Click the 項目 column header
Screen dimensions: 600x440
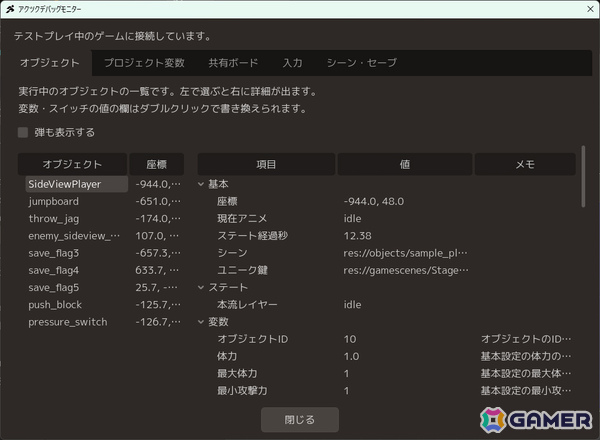click(x=266, y=164)
